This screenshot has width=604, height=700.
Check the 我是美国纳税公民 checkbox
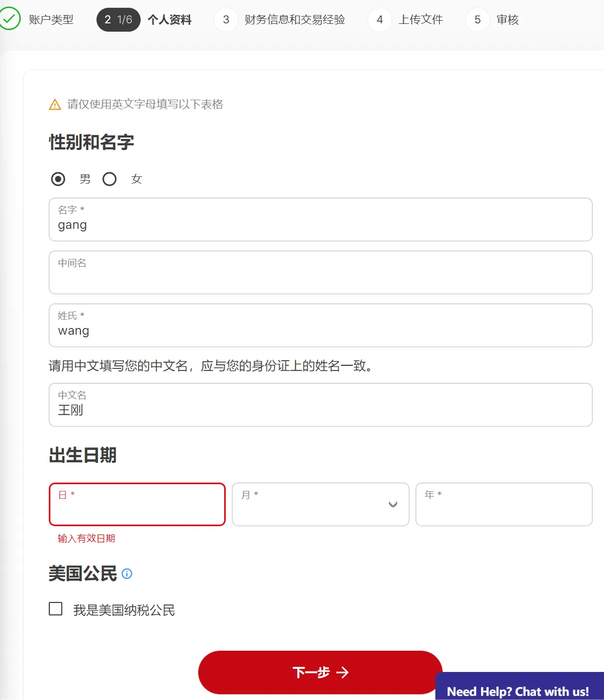[55, 609]
